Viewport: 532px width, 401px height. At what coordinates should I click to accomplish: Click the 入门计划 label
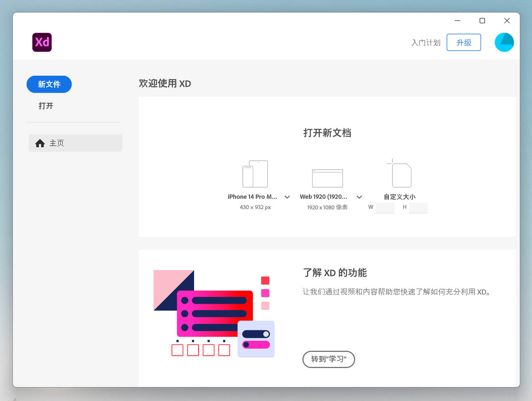point(426,43)
